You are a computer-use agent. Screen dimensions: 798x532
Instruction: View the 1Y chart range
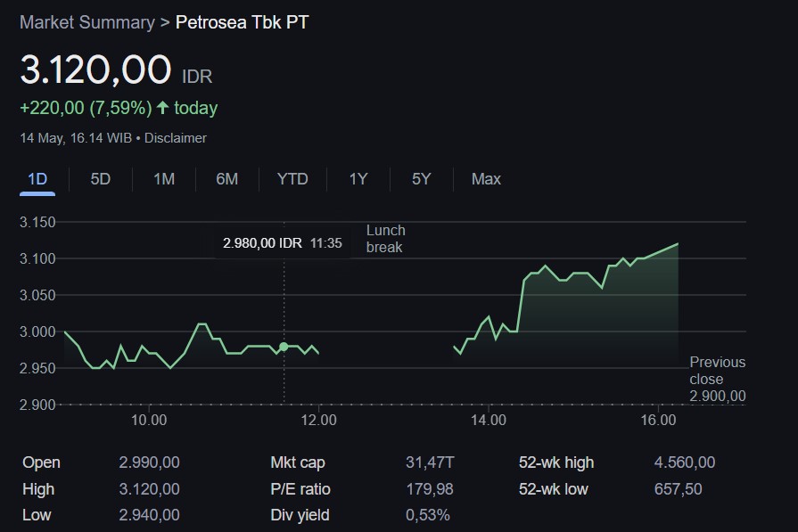pos(358,179)
